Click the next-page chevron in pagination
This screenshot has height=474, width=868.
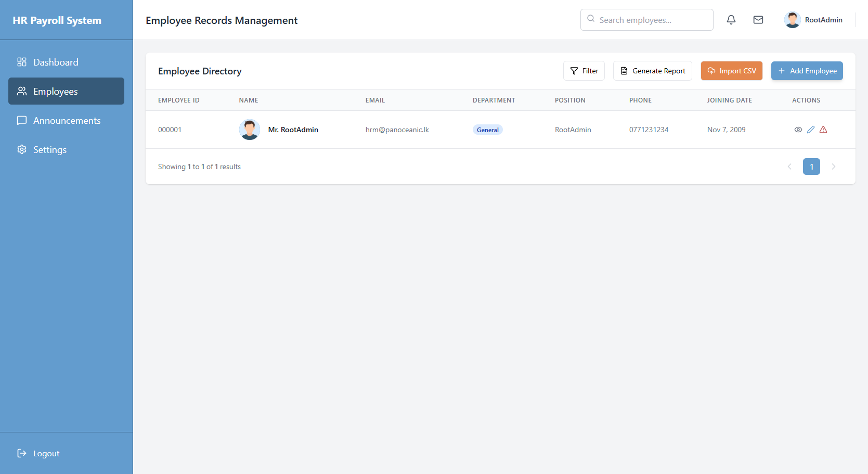click(x=834, y=166)
